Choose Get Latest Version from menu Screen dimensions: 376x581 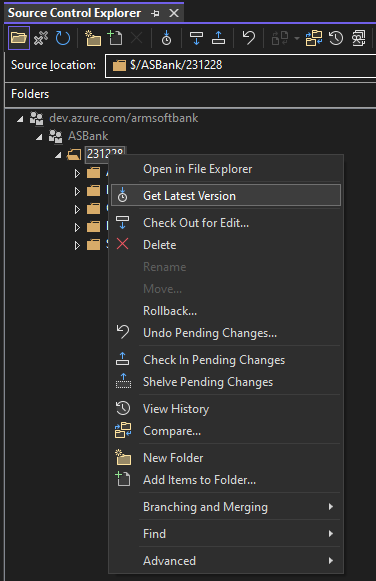click(226, 195)
